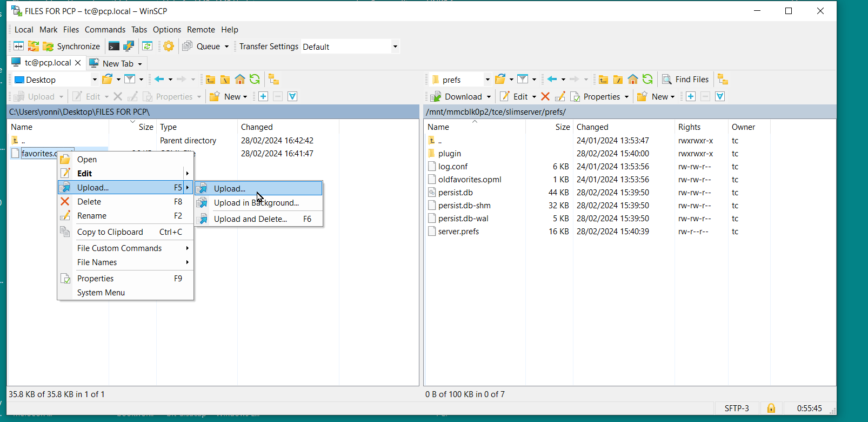Viewport: 868px width, 422px height.
Task: Click the red X delete icon in remote panel
Action: [x=545, y=96]
